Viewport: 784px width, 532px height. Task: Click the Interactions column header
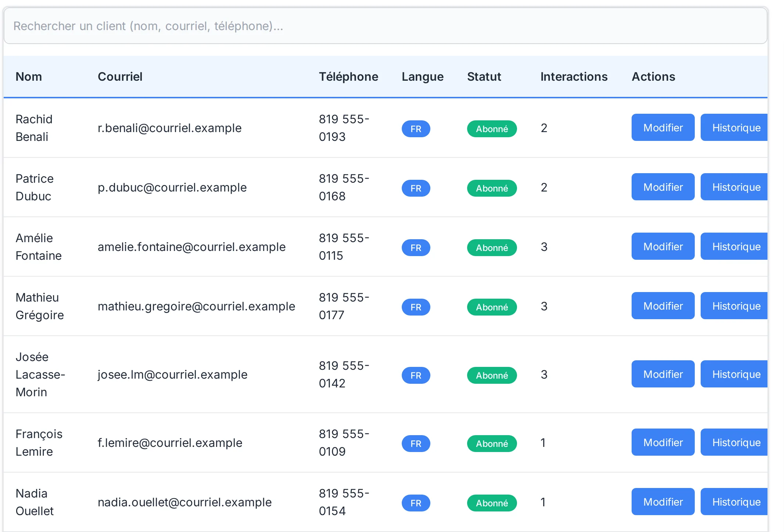574,77
